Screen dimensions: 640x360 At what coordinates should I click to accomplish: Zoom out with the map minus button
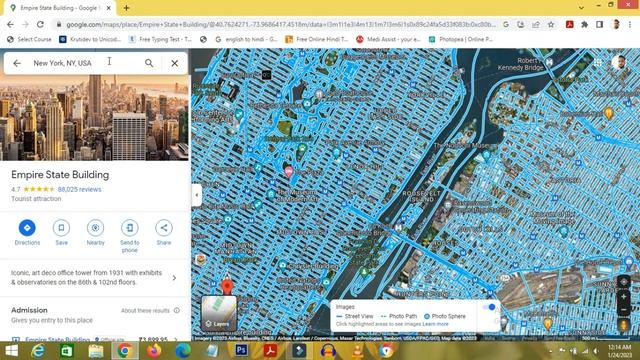pyautogui.click(x=624, y=310)
